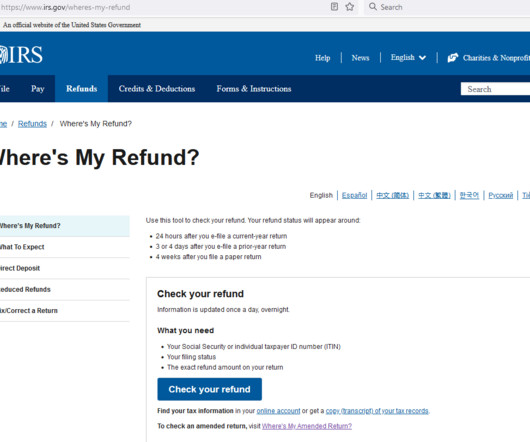Open the Forms & Instructions menu
Viewport: 530px width, 442px height.
(254, 89)
